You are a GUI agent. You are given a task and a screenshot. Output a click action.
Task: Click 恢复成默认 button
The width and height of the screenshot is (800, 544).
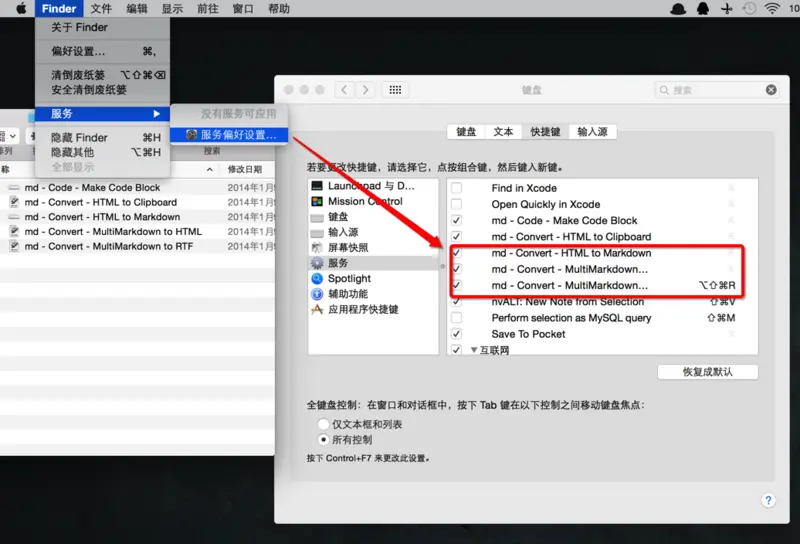pos(708,372)
